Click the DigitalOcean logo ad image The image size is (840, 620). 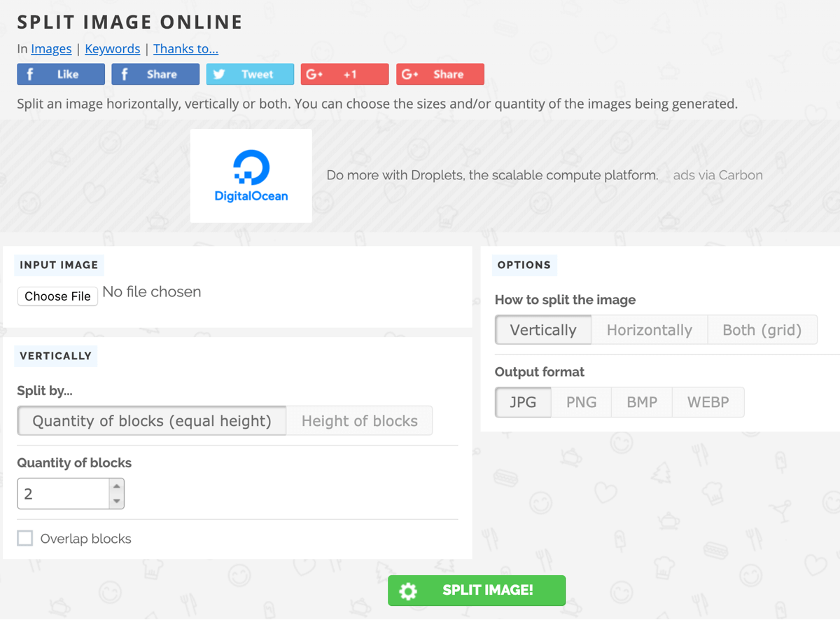tap(251, 176)
